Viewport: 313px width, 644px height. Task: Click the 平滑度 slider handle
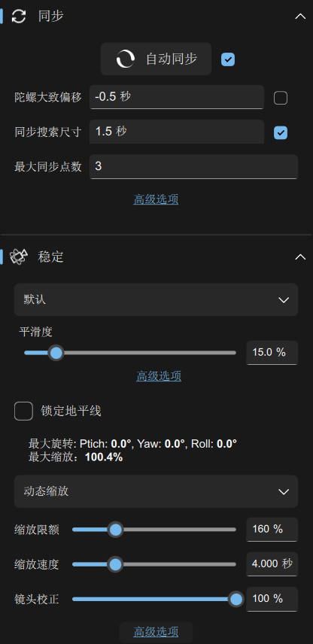(x=56, y=353)
